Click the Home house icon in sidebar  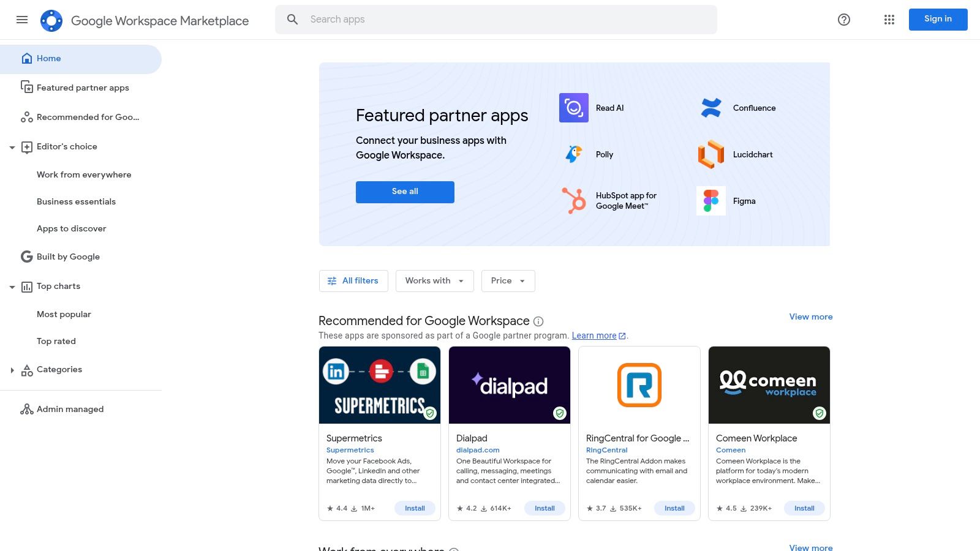26,58
